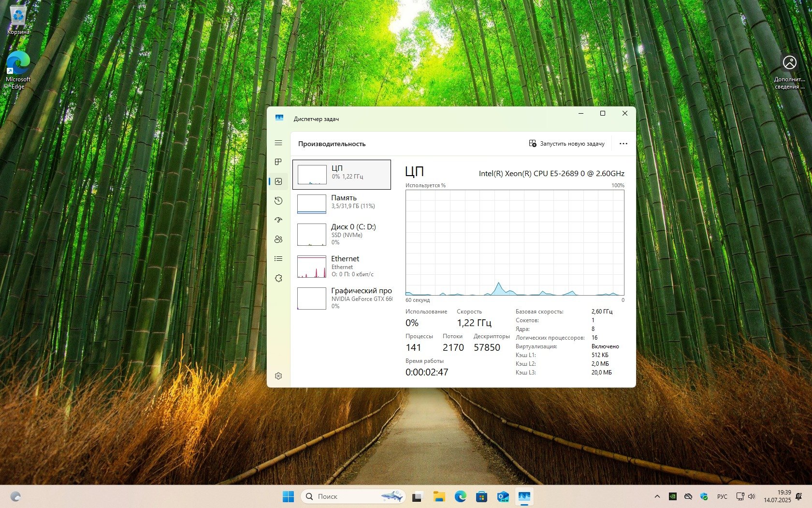Open Startup apps page icon
Screen dimensions: 812x508
[x=278, y=220]
